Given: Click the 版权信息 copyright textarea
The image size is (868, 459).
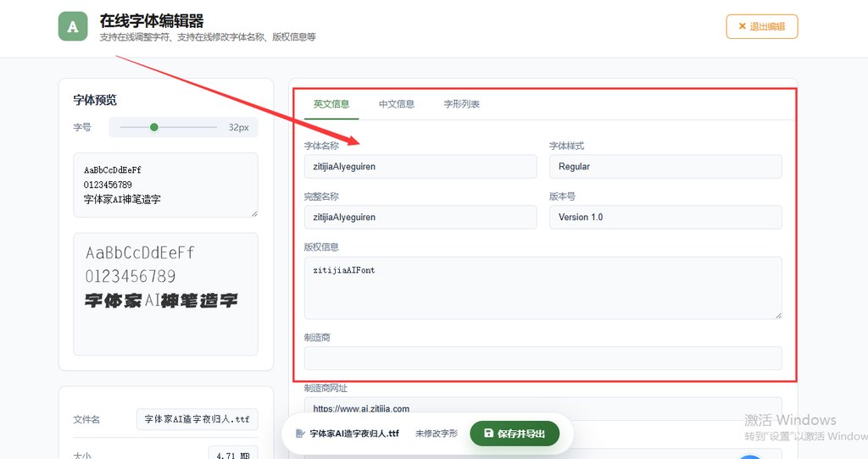Looking at the screenshot, I should 543,288.
